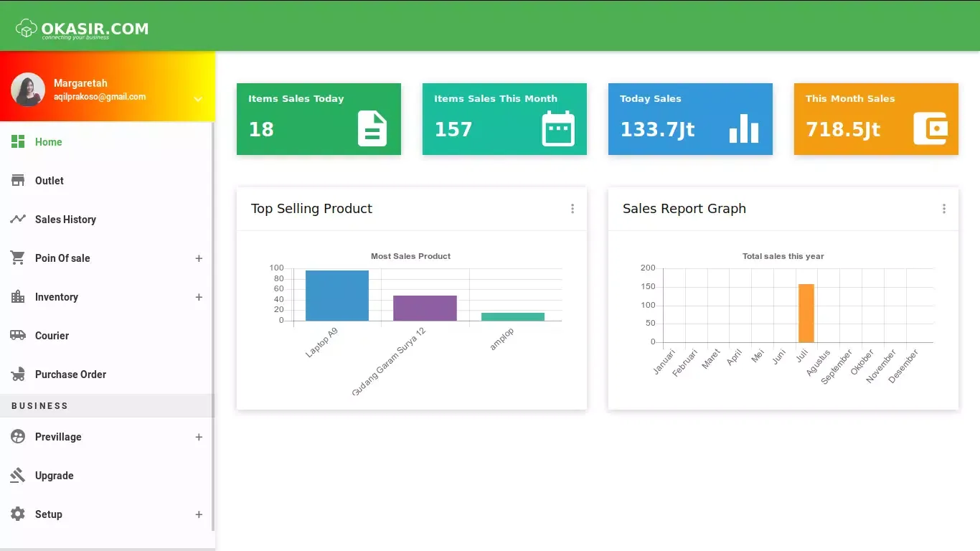Click the Home dashboard icon

pos(18,142)
